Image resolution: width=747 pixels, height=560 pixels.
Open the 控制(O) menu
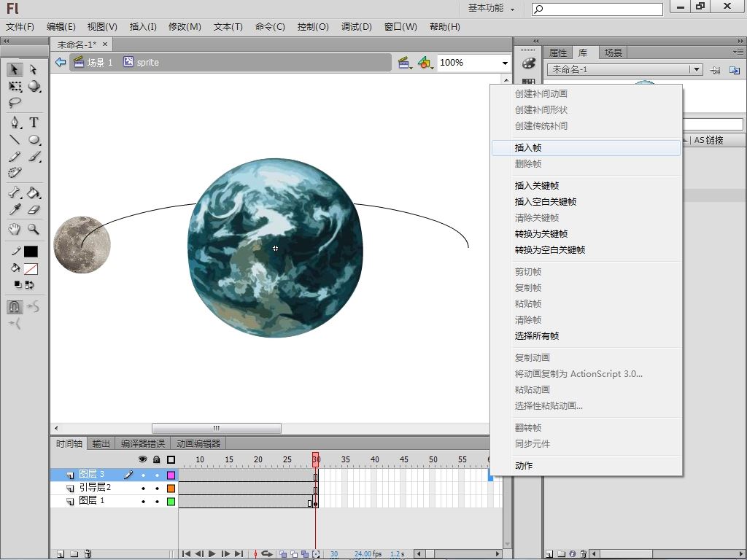coord(313,27)
